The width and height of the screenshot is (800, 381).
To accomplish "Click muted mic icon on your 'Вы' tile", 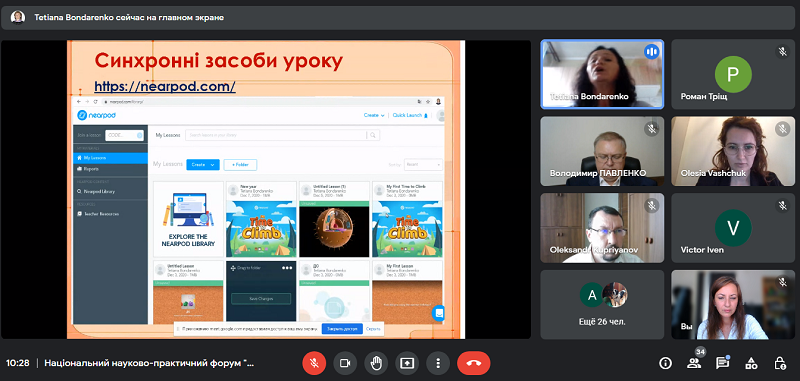I will click(x=782, y=282).
